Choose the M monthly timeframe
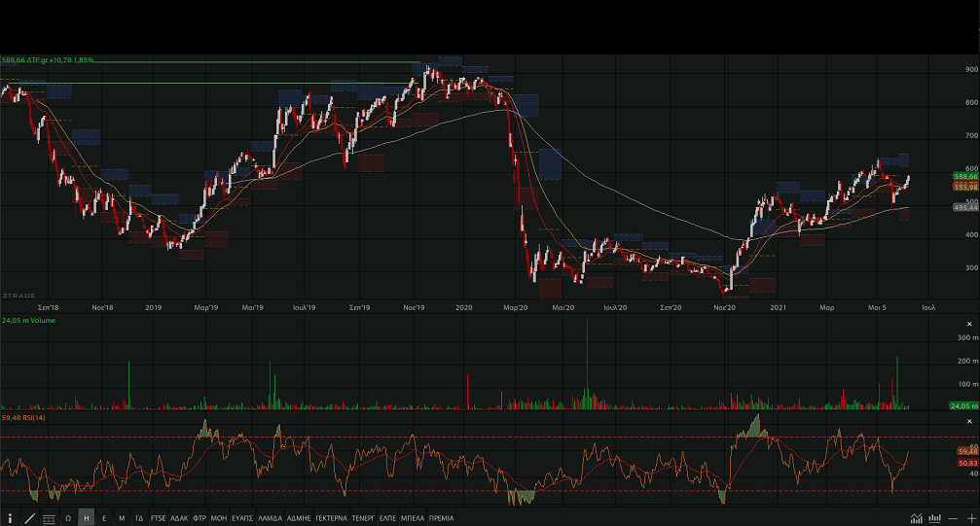The width and height of the screenshot is (980, 526). [x=122, y=518]
